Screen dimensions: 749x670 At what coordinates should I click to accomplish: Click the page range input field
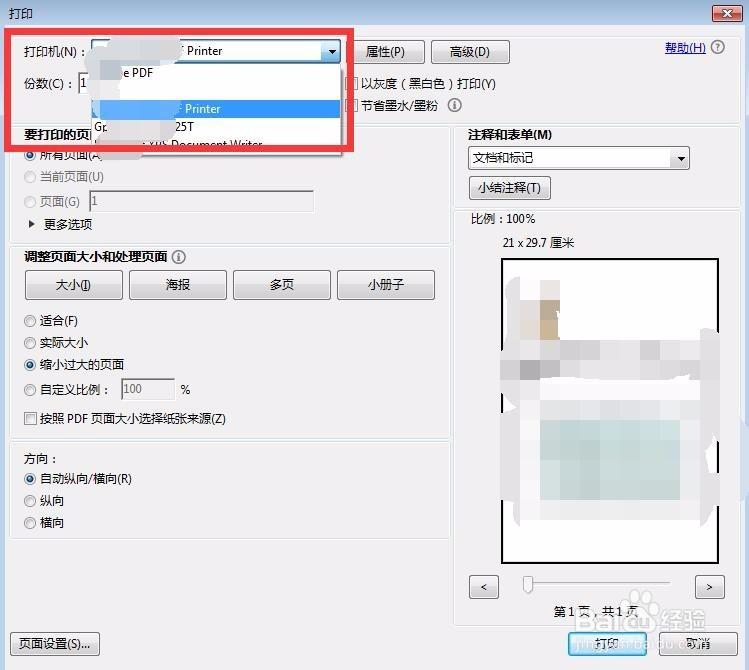pos(202,201)
